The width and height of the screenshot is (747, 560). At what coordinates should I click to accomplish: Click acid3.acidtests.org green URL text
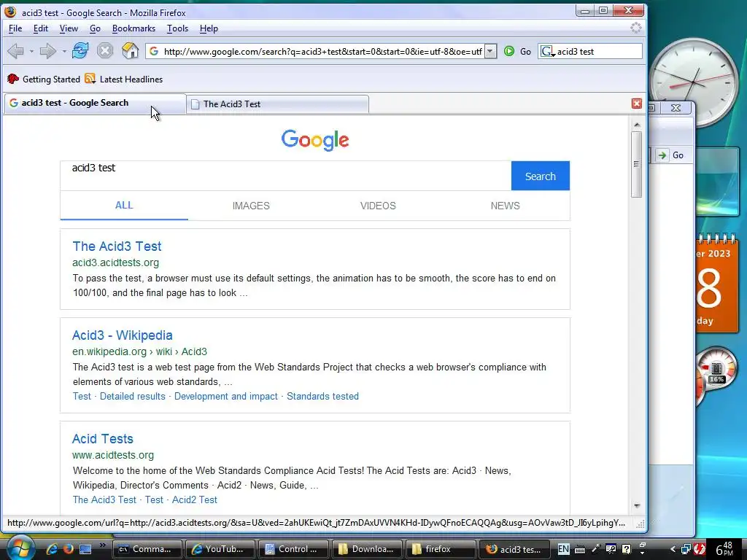116,262
